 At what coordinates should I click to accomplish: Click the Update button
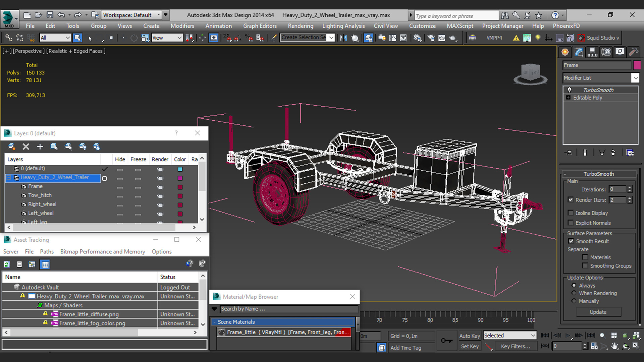click(x=598, y=312)
